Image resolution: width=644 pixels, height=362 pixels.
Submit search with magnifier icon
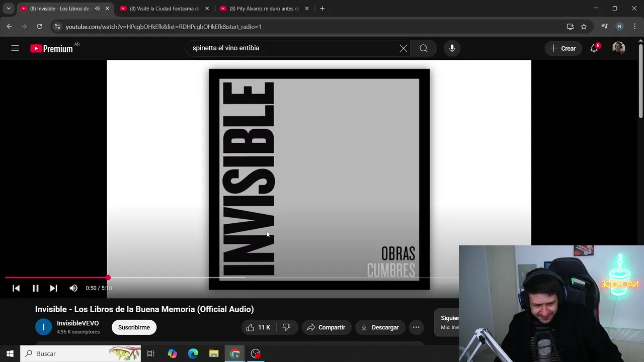(x=424, y=48)
